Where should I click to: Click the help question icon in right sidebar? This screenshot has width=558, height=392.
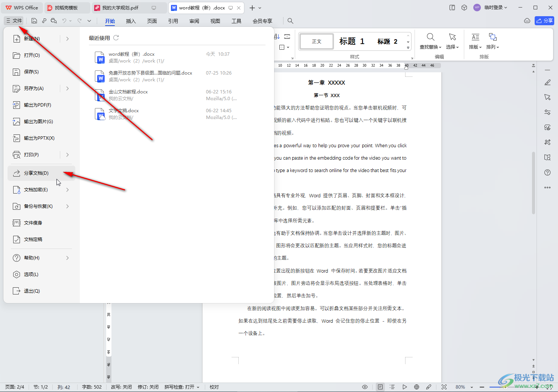[x=547, y=172]
